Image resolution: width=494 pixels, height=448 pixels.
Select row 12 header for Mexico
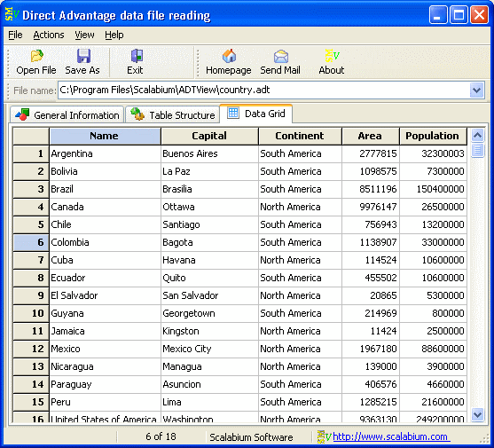[31, 349]
